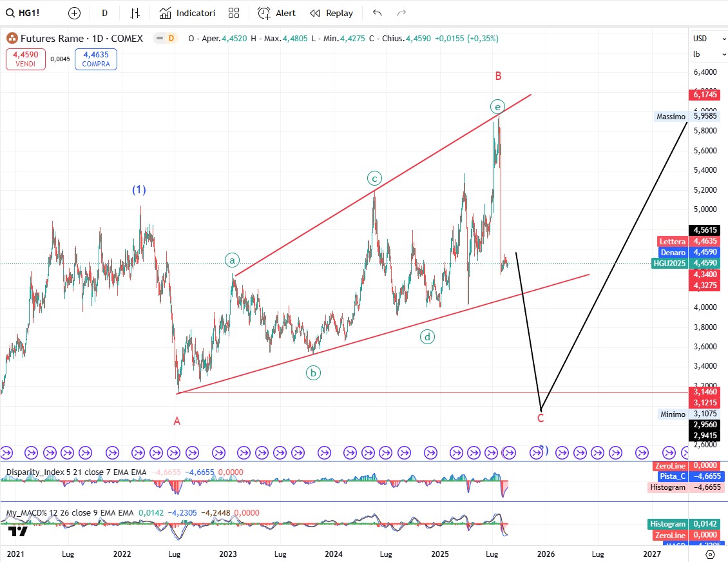Click the 3,1460 red level label
Screen dimensions: 728x562
click(705, 392)
